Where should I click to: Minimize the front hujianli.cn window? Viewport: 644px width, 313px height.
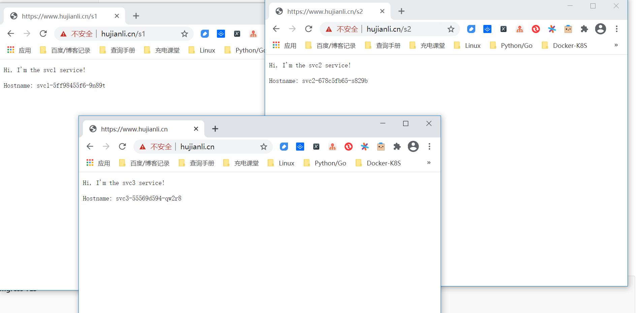[x=383, y=124]
